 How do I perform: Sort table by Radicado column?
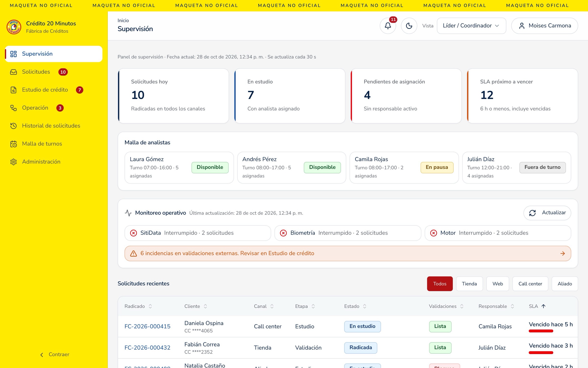(x=138, y=306)
